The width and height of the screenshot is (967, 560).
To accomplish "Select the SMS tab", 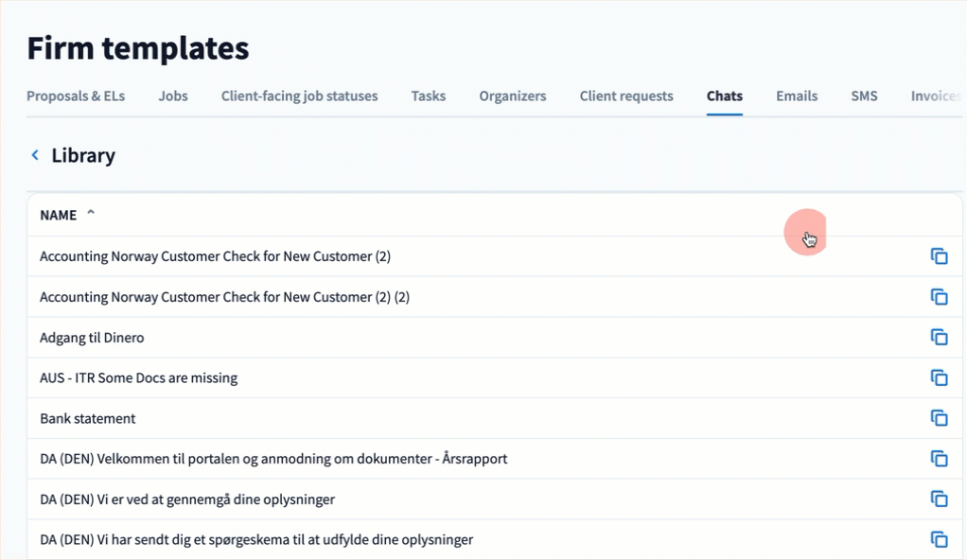I will (864, 96).
